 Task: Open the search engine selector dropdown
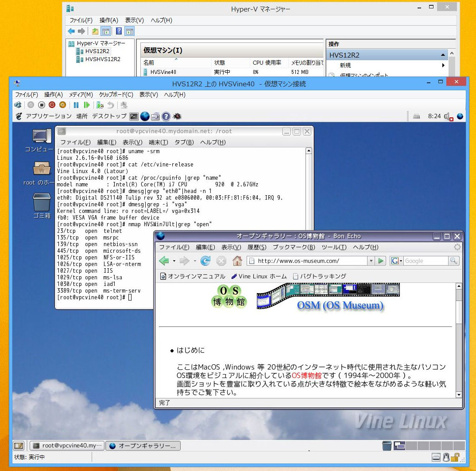396,261
